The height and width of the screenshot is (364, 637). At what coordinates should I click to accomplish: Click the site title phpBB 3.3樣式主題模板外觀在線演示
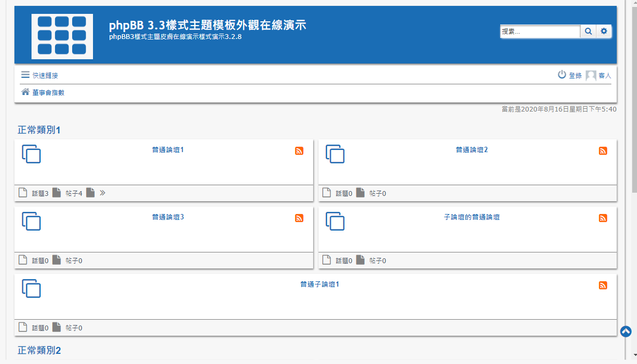207,25
